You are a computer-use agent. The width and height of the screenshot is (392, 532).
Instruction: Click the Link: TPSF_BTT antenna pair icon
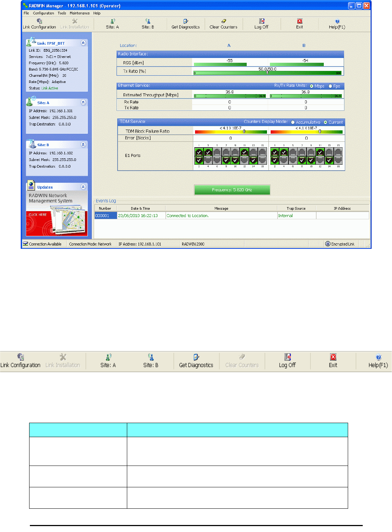(31, 41)
